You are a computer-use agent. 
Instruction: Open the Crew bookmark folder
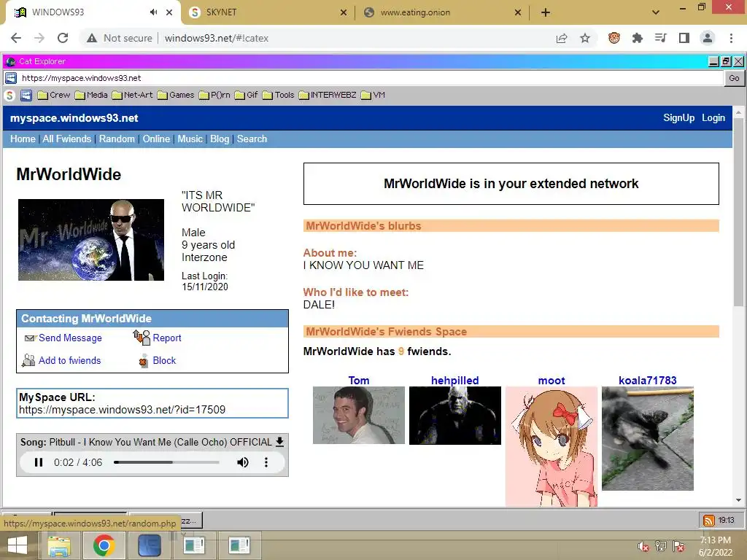54,96
